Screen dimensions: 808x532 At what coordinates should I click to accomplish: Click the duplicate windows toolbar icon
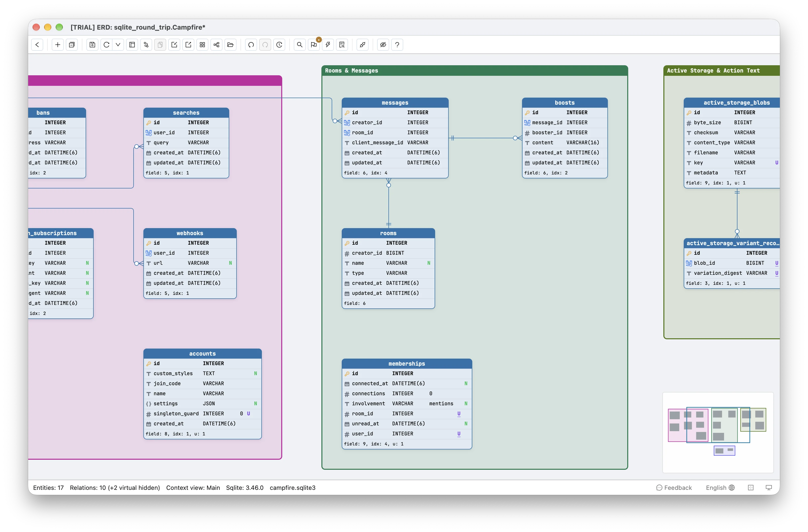pyautogui.click(x=72, y=44)
